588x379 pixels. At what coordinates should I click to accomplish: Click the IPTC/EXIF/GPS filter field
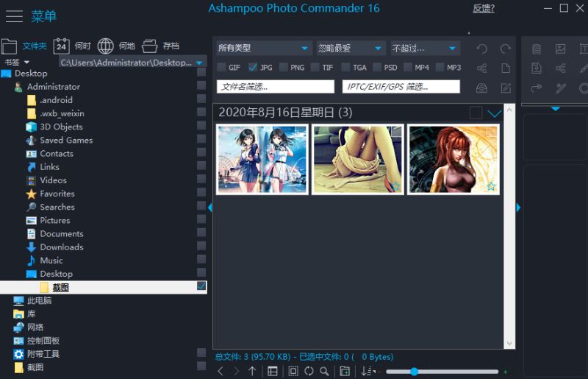pyautogui.click(x=401, y=87)
